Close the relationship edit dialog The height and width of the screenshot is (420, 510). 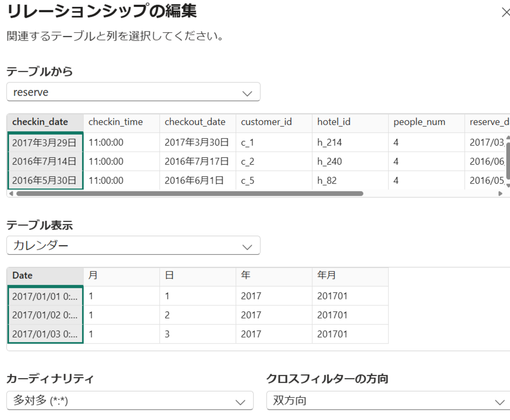pyautogui.click(x=505, y=13)
